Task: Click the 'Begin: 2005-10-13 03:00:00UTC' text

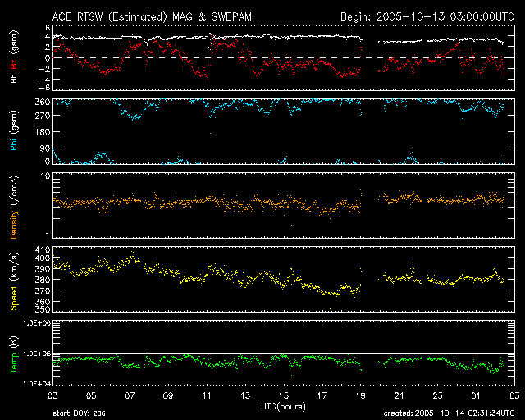Action: pyautogui.click(x=427, y=16)
